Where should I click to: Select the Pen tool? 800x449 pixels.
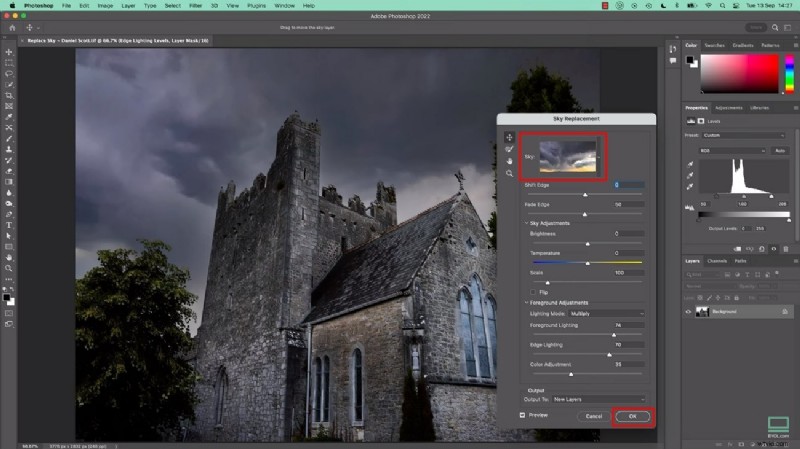coord(9,214)
